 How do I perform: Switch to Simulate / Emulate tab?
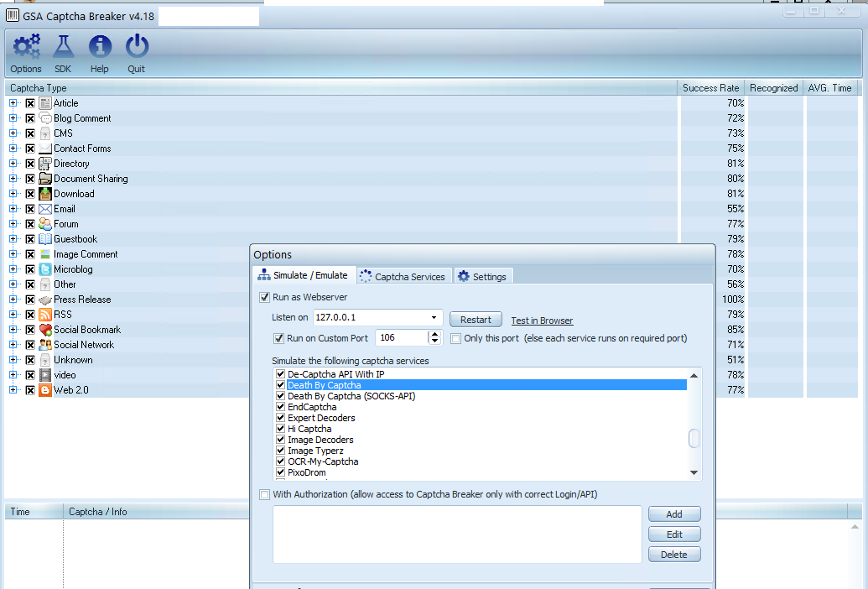pyautogui.click(x=304, y=275)
